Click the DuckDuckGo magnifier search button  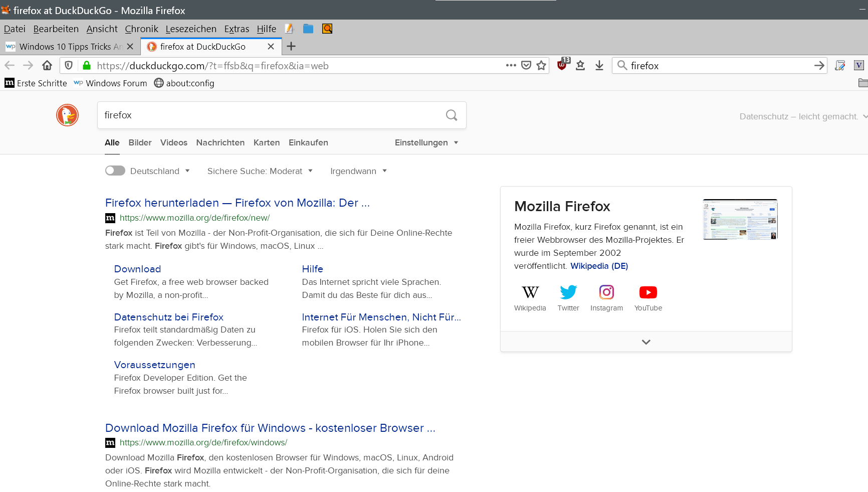point(451,115)
